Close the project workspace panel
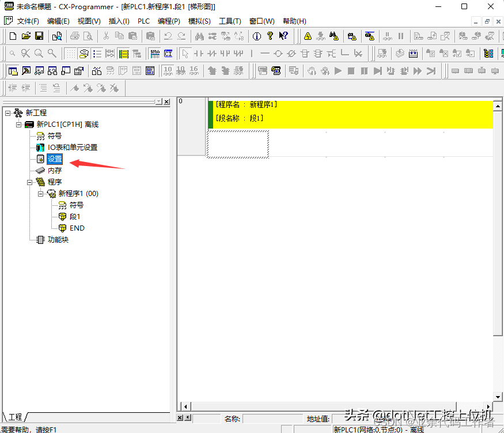Viewport: 504px width, 433px height. (x=166, y=101)
